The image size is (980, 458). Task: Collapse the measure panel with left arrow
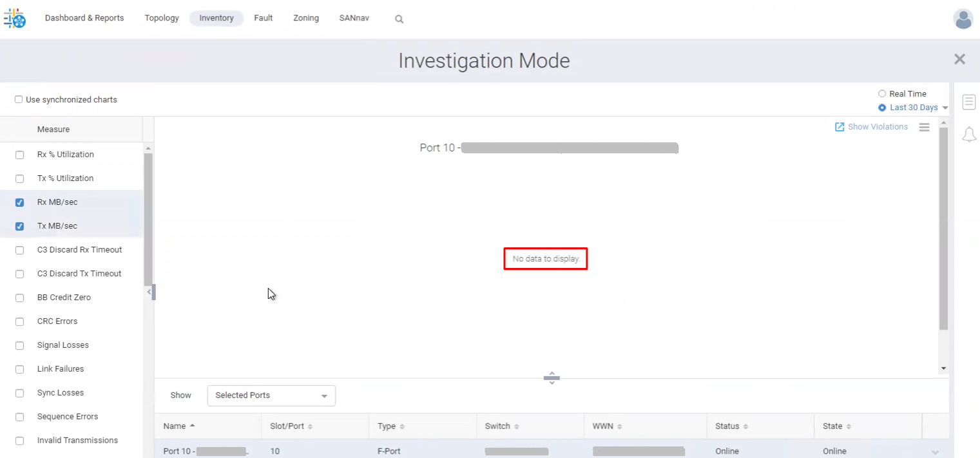(x=149, y=292)
